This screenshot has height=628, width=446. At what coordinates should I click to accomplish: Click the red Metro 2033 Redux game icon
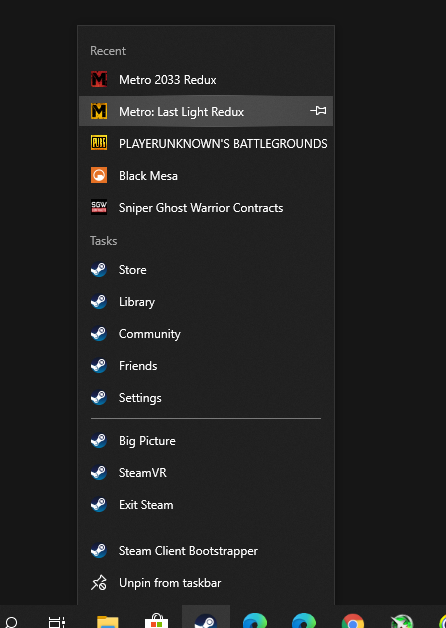99,79
